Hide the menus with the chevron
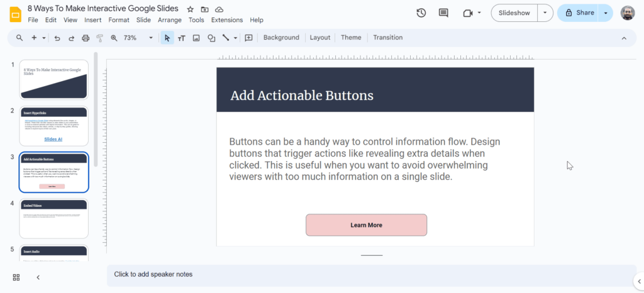Image resolution: width=644 pixels, height=293 pixels. point(624,38)
